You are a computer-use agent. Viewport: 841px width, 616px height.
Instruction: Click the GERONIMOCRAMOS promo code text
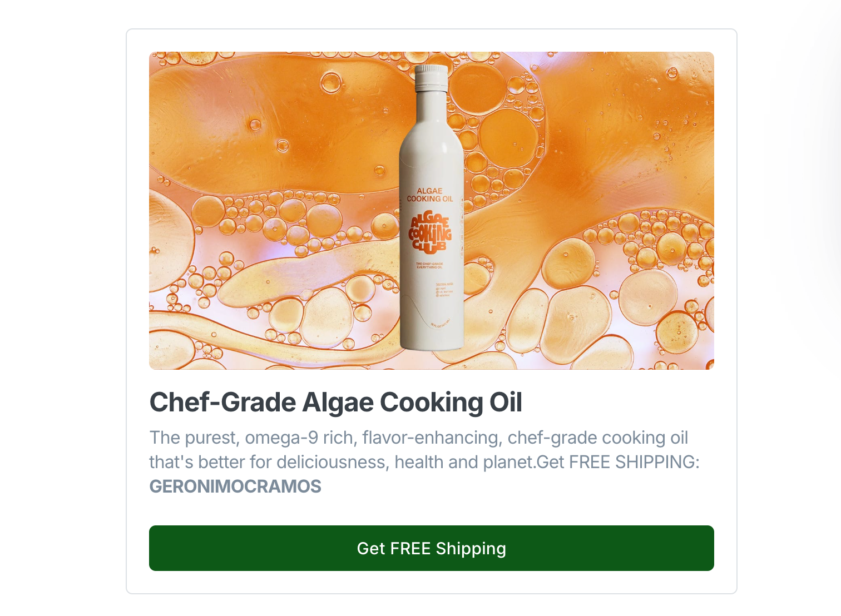pos(235,486)
